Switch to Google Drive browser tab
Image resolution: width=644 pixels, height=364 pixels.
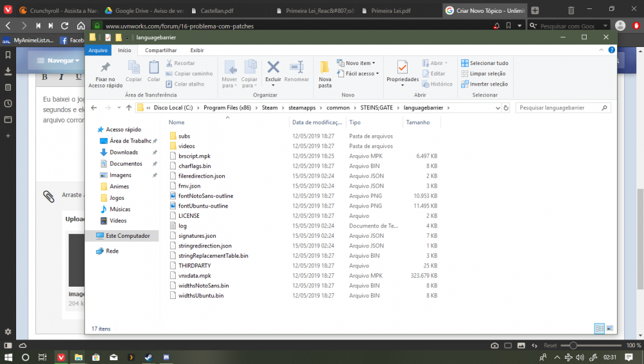144,11
